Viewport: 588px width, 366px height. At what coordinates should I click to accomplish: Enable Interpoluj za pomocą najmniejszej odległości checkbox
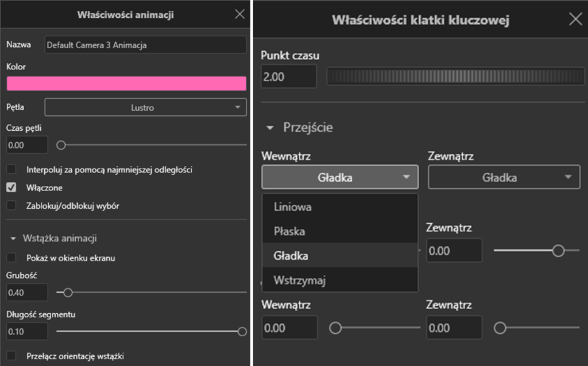tap(11, 170)
